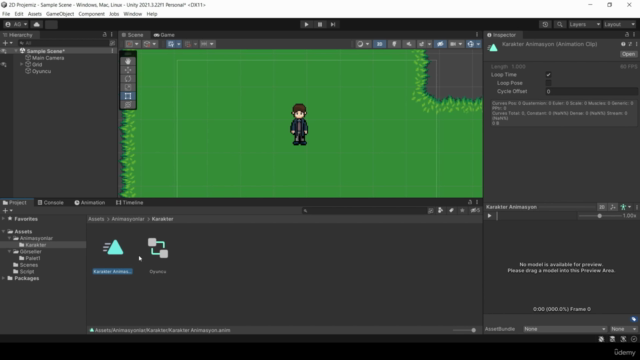Select the Transform tool in Scene view
This screenshot has height=360, width=640.
coord(128,104)
